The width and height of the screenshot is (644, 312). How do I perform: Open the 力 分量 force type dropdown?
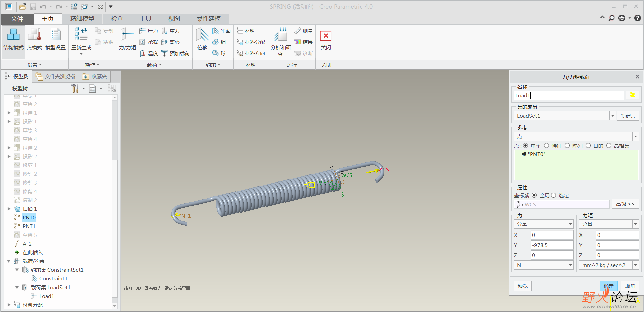tap(570, 224)
